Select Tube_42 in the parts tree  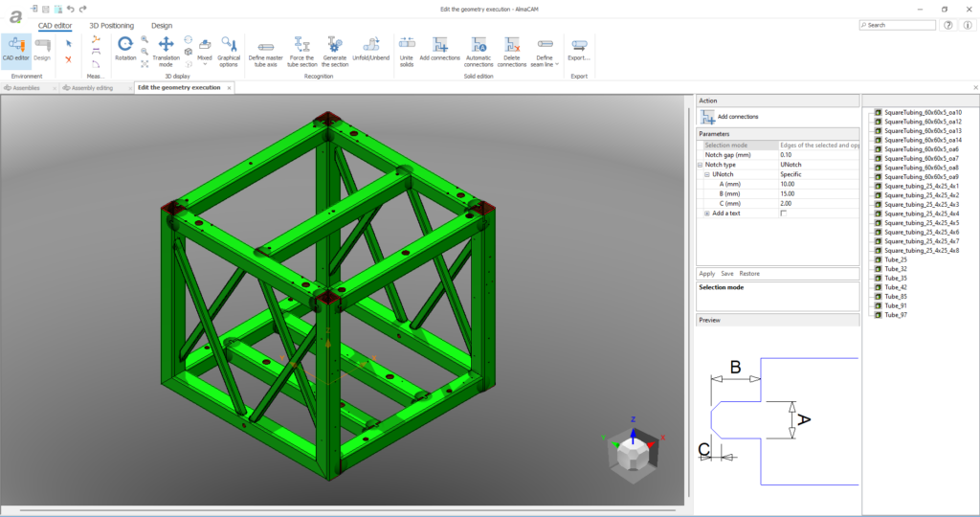click(896, 287)
